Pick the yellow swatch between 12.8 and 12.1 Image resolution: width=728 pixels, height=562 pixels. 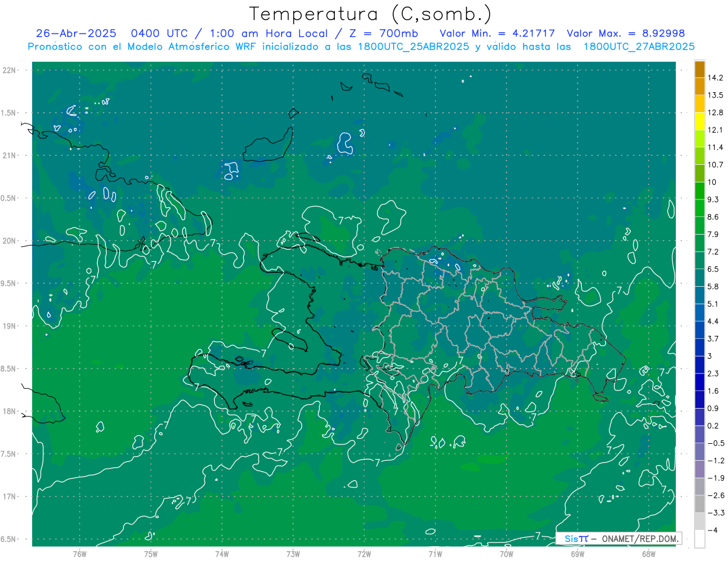coord(699,121)
